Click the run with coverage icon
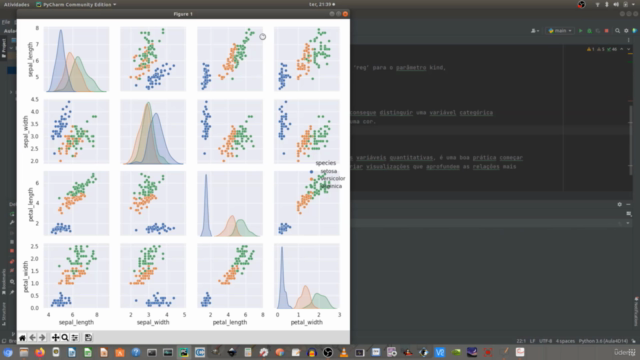Screen dimensions: 640x360 point(598,31)
